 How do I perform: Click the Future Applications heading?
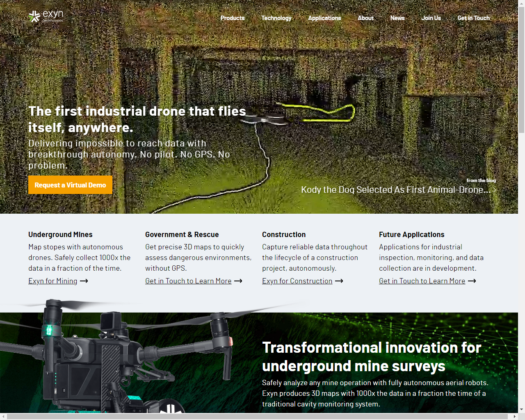(412, 235)
